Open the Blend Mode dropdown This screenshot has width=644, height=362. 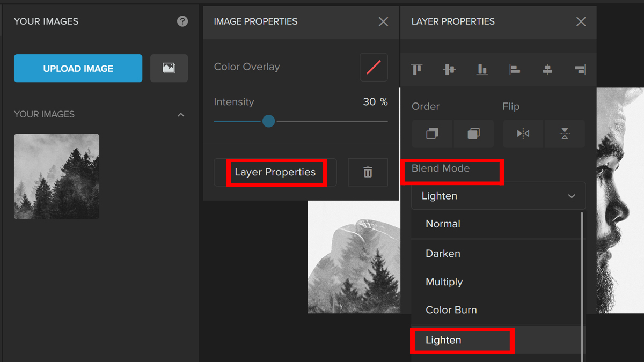click(498, 196)
